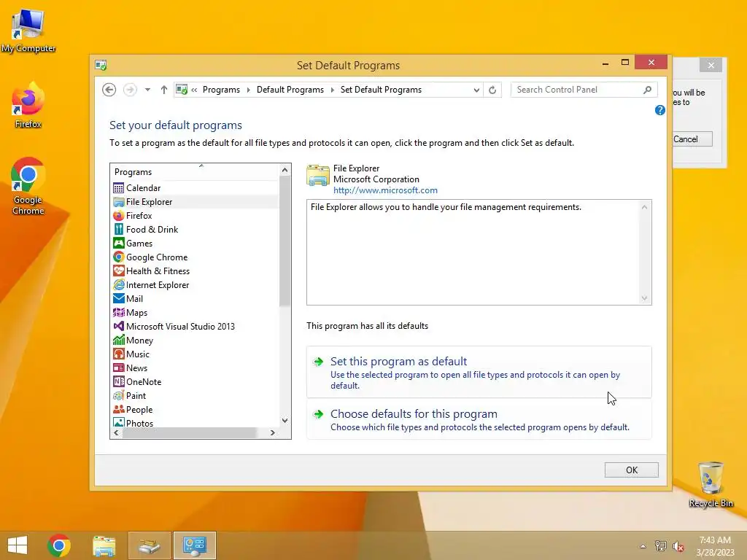747x560 pixels.
Task: Select the Recycle Bin desktop icon
Action: (711, 485)
